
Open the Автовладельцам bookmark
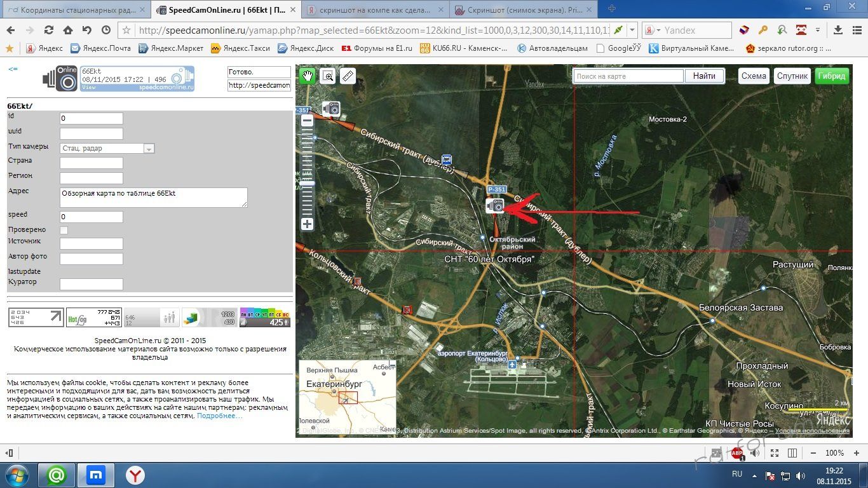coord(553,48)
